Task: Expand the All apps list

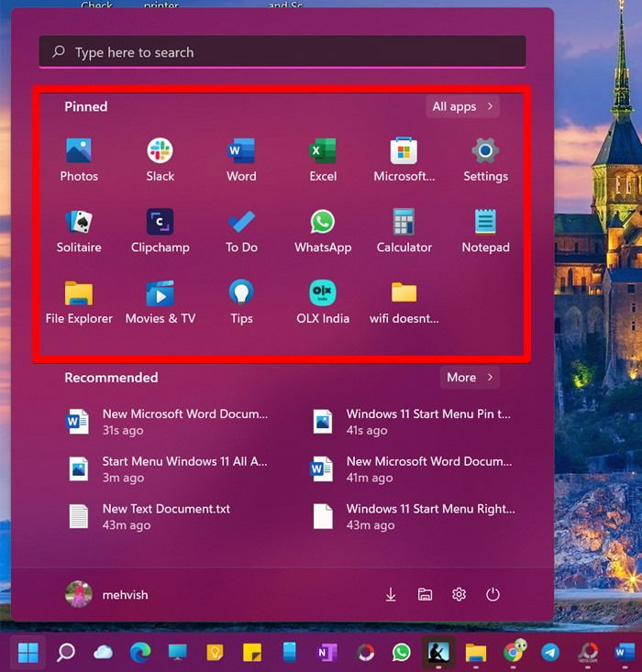Action: point(463,106)
